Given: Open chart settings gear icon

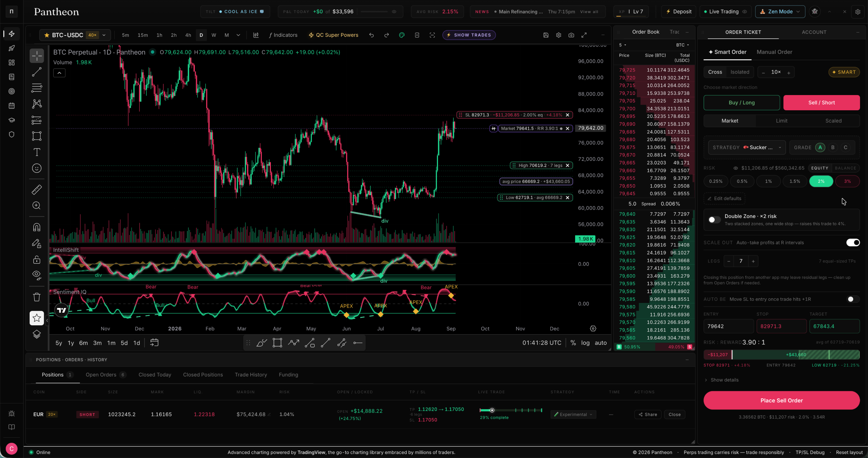Looking at the screenshot, I should click(x=558, y=35).
